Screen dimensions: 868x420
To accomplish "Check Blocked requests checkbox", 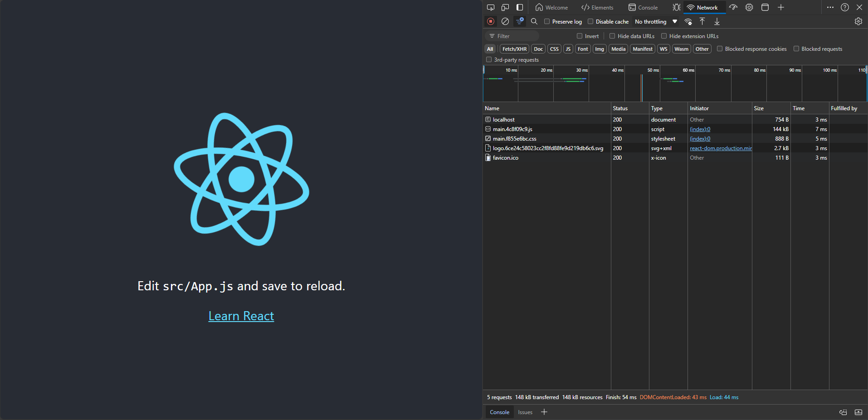I will (x=796, y=49).
